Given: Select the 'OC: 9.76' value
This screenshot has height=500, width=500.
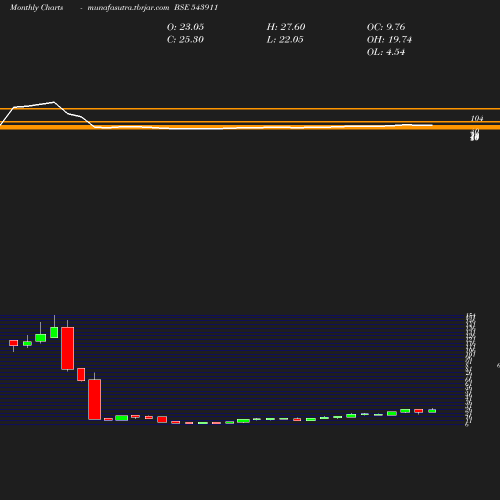Looking at the screenshot, I should pyautogui.click(x=386, y=27).
